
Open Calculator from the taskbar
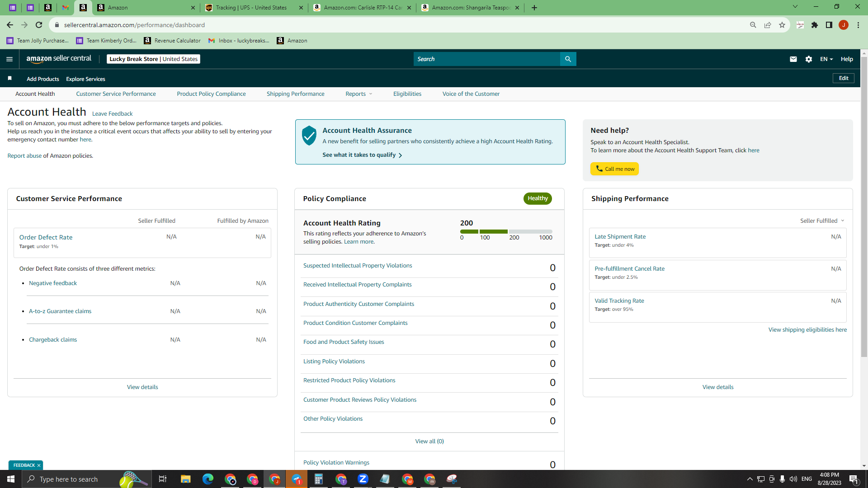coord(319,479)
